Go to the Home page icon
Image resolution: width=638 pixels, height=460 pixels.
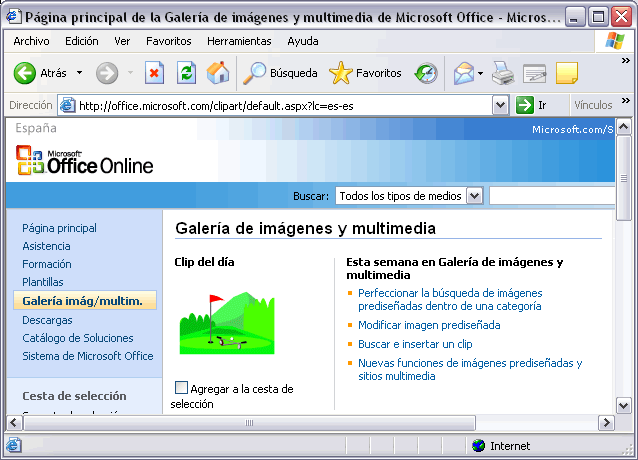[x=217, y=73]
